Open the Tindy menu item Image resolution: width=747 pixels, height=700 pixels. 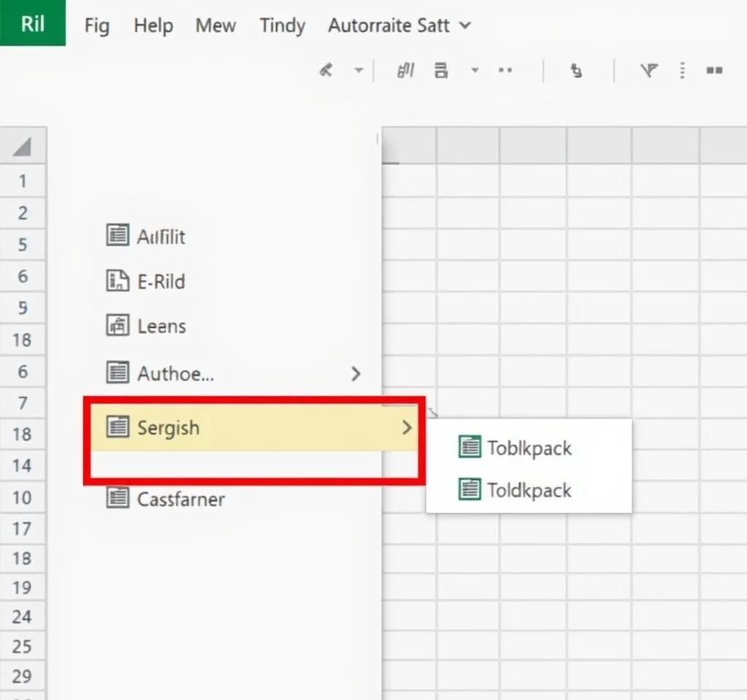282,26
